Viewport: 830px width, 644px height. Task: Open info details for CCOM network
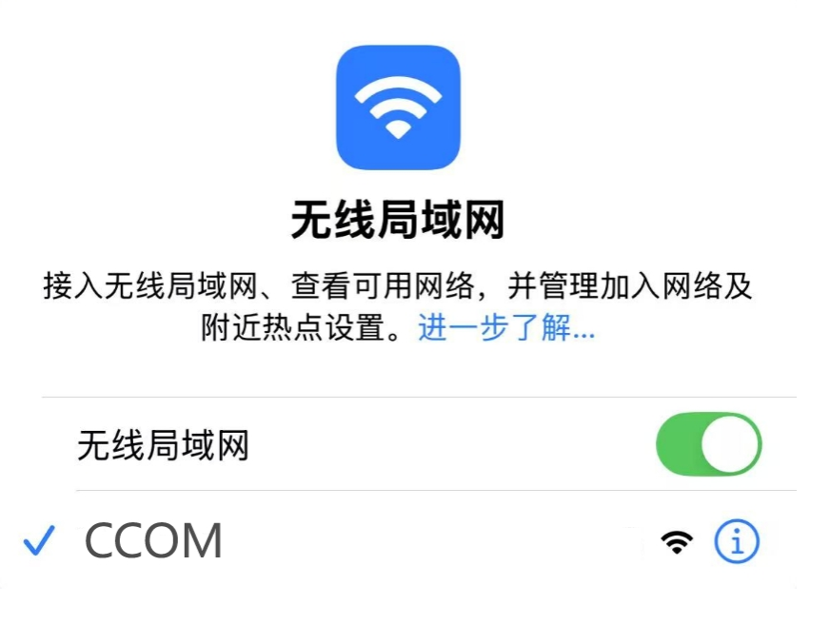point(737,541)
